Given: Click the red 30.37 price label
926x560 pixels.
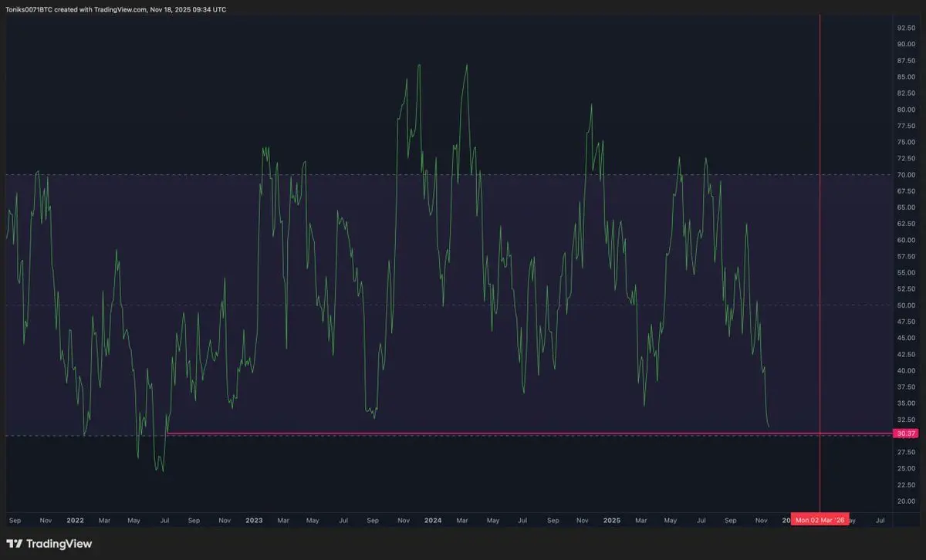Looking at the screenshot, I should pyautogui.click(x=905, y=433).
